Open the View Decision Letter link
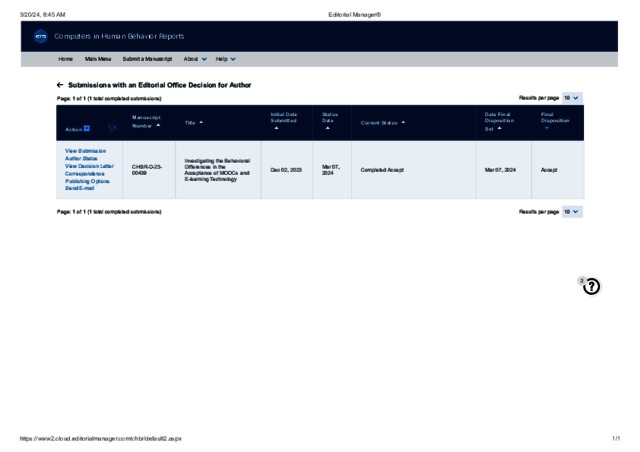640x452 pixels. (x=89, y=166)
